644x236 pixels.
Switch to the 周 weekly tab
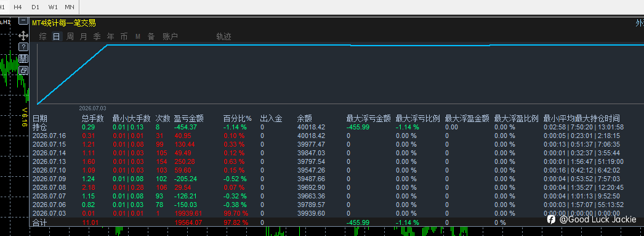(x=70, y=36)
